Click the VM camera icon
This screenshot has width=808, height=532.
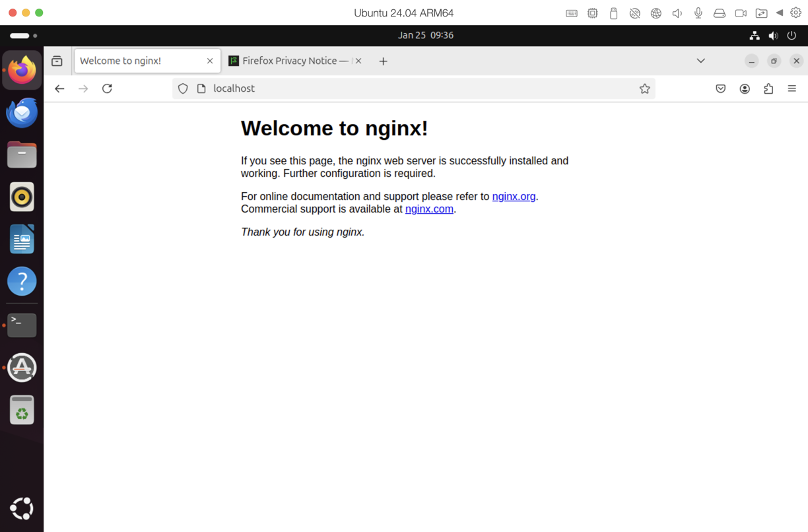coord(741,13)
